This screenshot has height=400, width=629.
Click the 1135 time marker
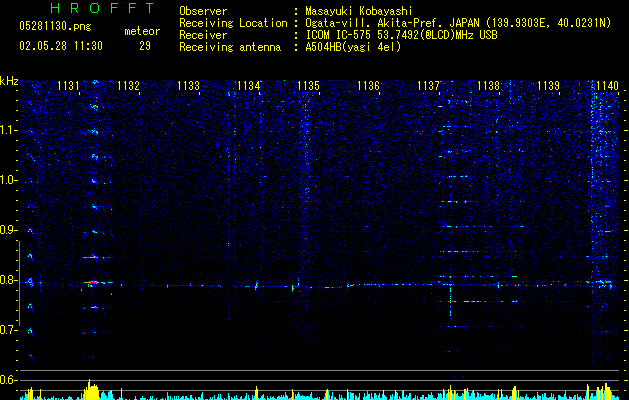tap(308, 85)
